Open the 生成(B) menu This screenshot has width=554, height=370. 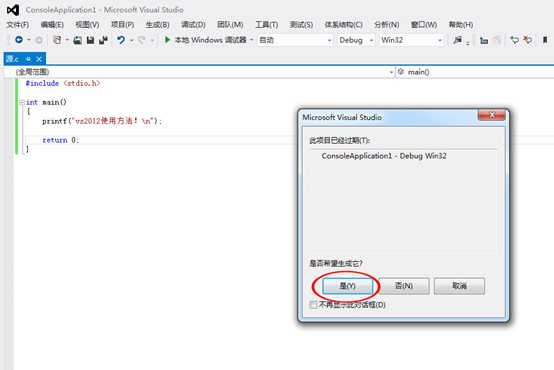click(157, 25)
